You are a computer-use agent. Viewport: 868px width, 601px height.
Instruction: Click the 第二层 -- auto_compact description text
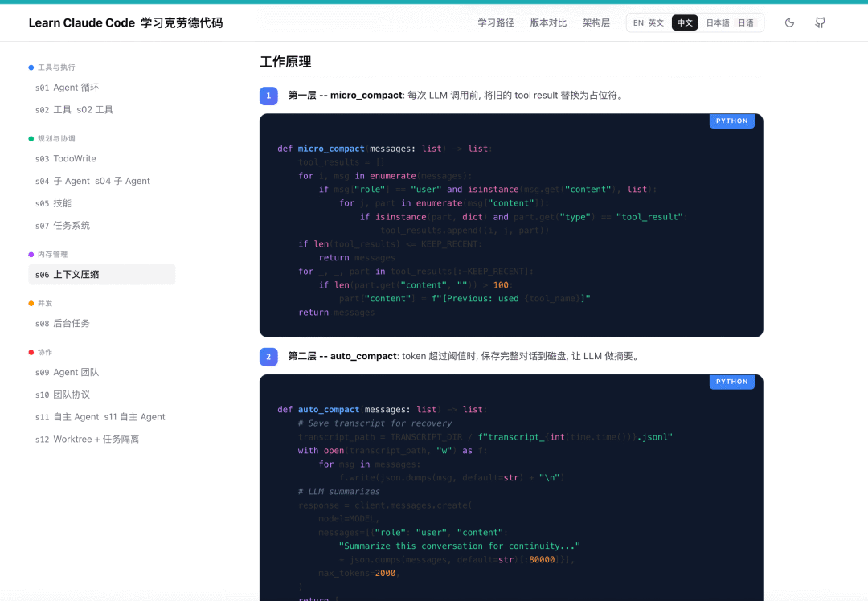point(465,356)
